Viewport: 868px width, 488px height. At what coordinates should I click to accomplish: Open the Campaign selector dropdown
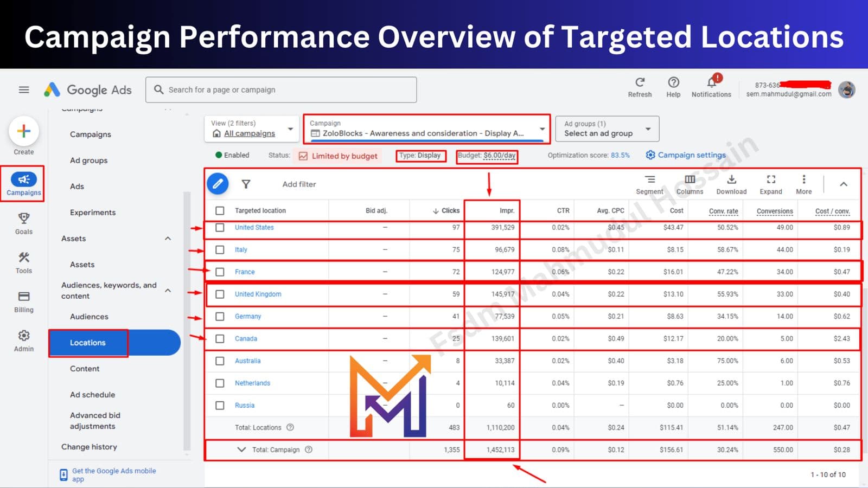click(x=427, y=129)
